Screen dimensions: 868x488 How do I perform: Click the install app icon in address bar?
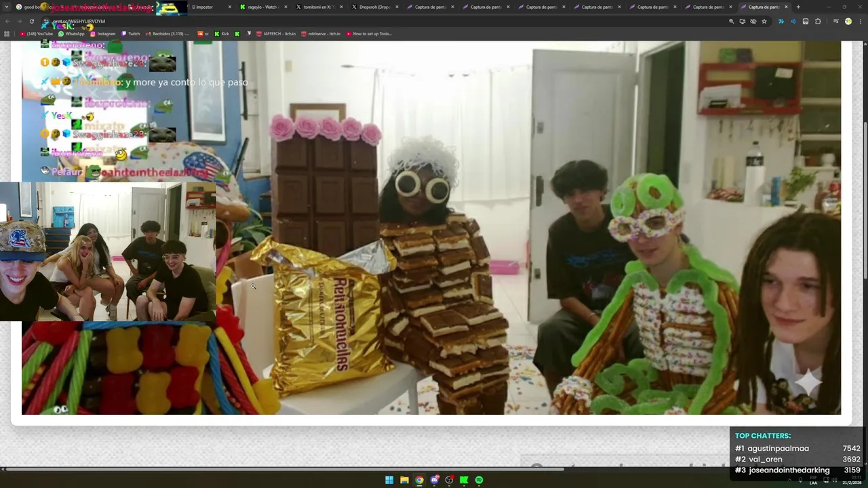(742, 21)
